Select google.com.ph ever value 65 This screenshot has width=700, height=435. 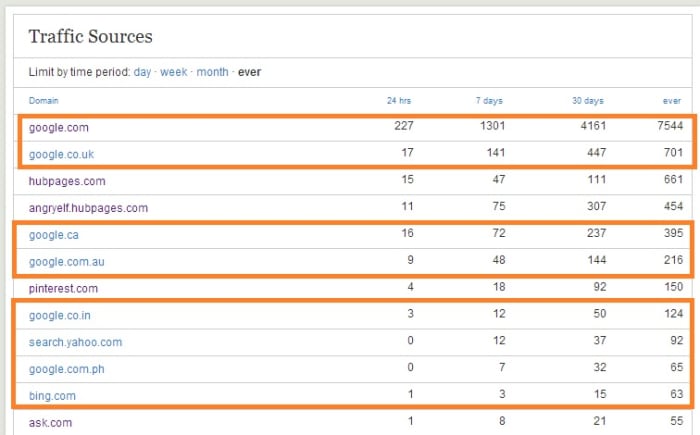pyautogui.click(x=676, y=367)
